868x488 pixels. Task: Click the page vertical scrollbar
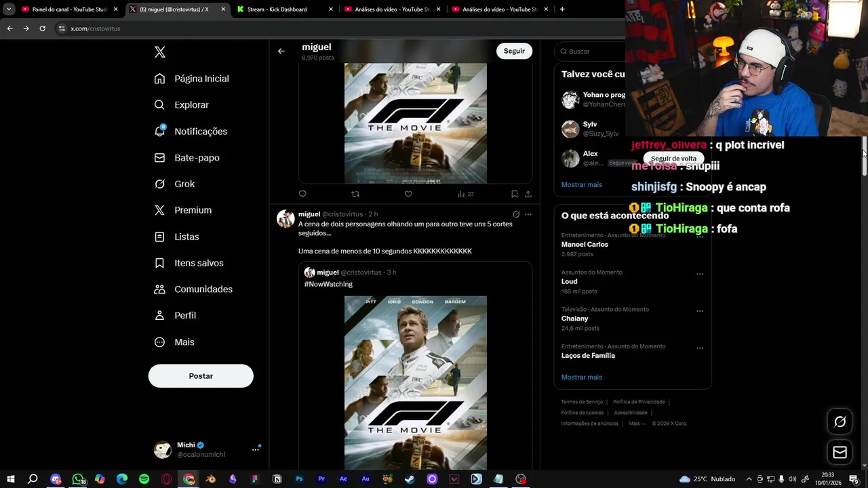tap(865, 156)
